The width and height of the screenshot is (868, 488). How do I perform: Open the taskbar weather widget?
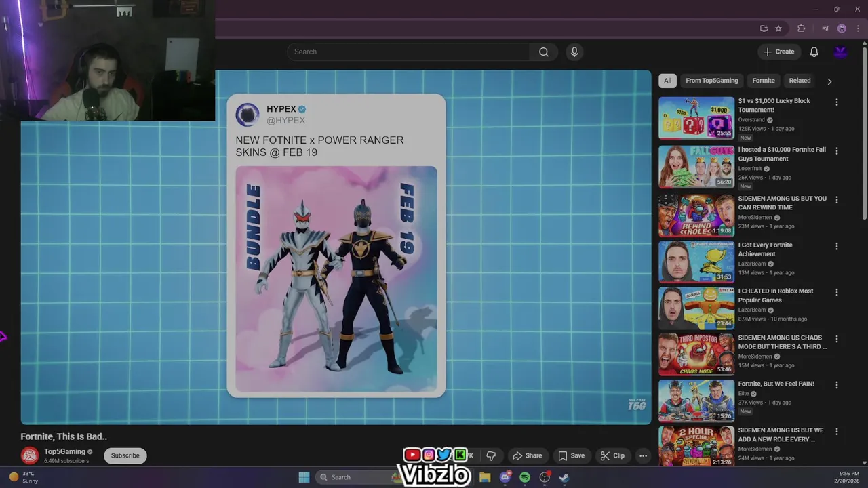(x=24, y=477)
